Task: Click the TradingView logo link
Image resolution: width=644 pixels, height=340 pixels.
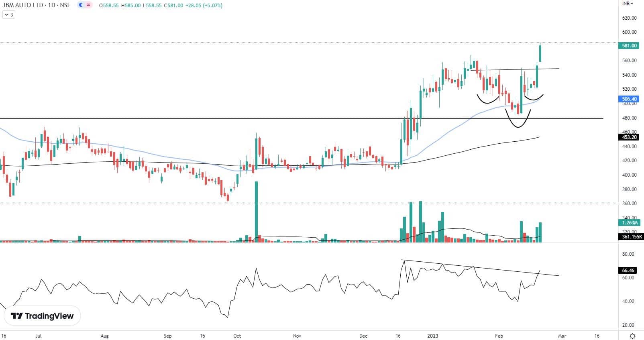Action: pos(42,316)
